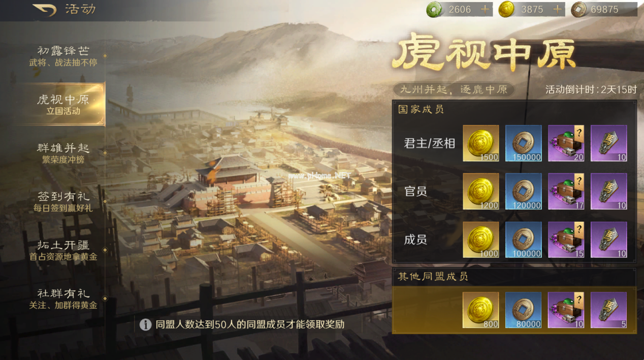
Task: Tap the 成员 row 100000 copper reward
Action: [x=523, y=239]
